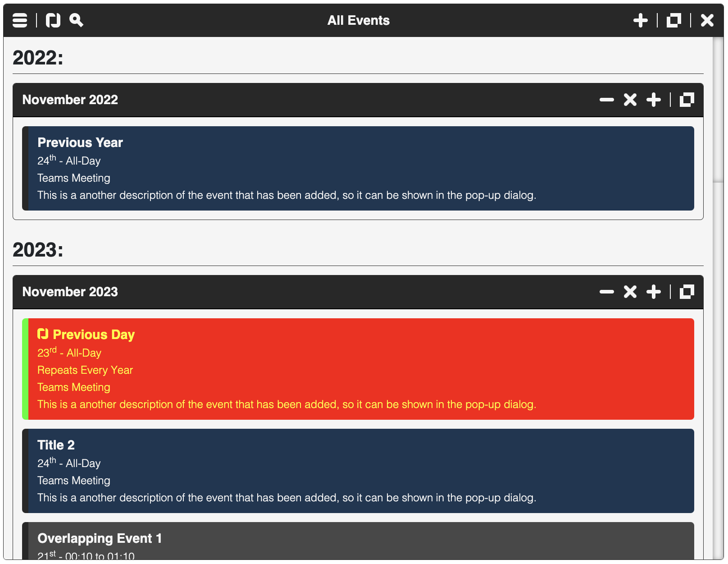Clear all events in November 2023
Screen dimensions: 728x564
click(x=630, y=292)
